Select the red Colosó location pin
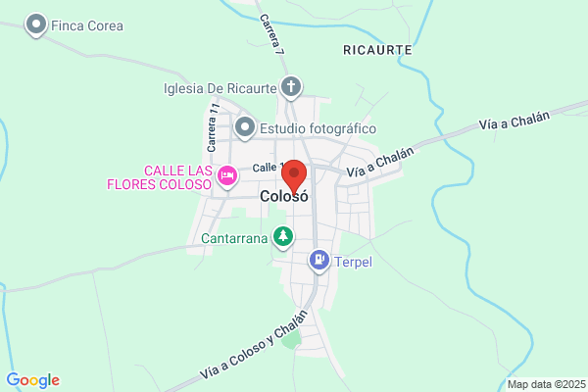This screenshot has height=392, width=588. pos(294,177)
